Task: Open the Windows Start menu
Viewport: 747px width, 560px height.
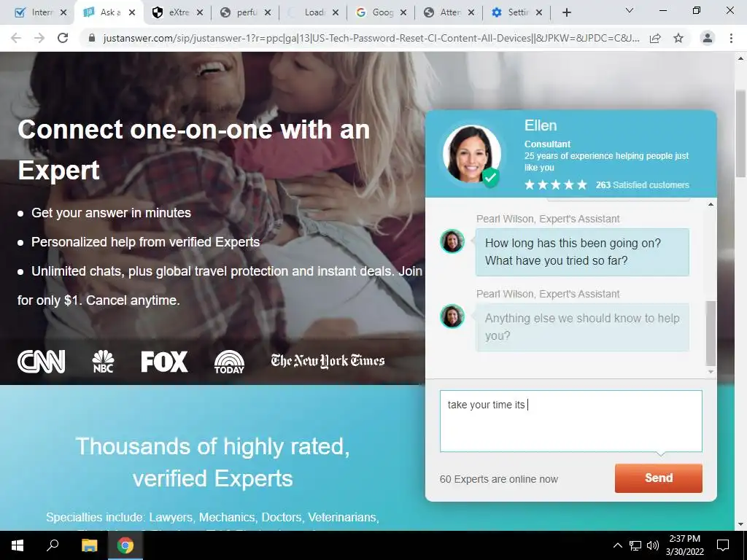Action: 18,545
